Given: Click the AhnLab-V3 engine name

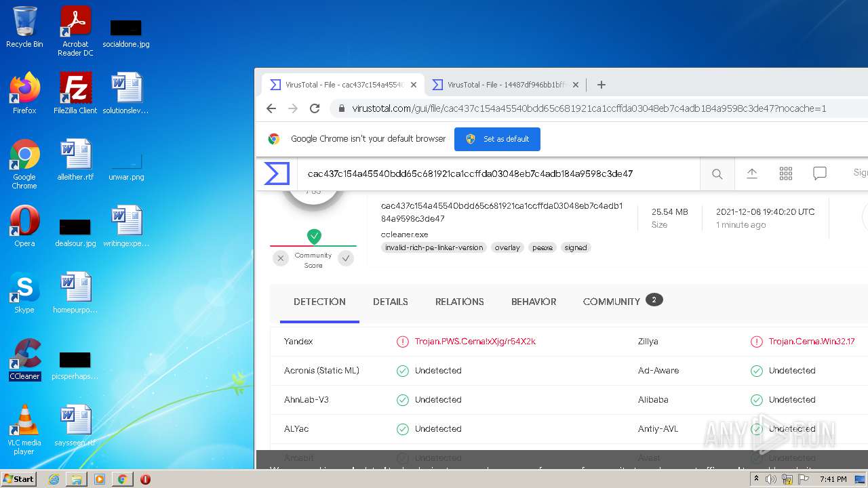Looking at the screenshot, I should (x=307, y=400).
